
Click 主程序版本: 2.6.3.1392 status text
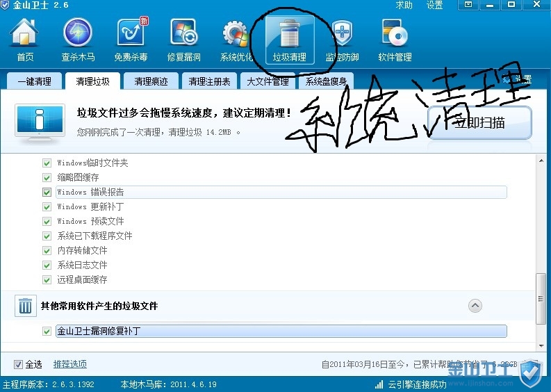(49, 384)
